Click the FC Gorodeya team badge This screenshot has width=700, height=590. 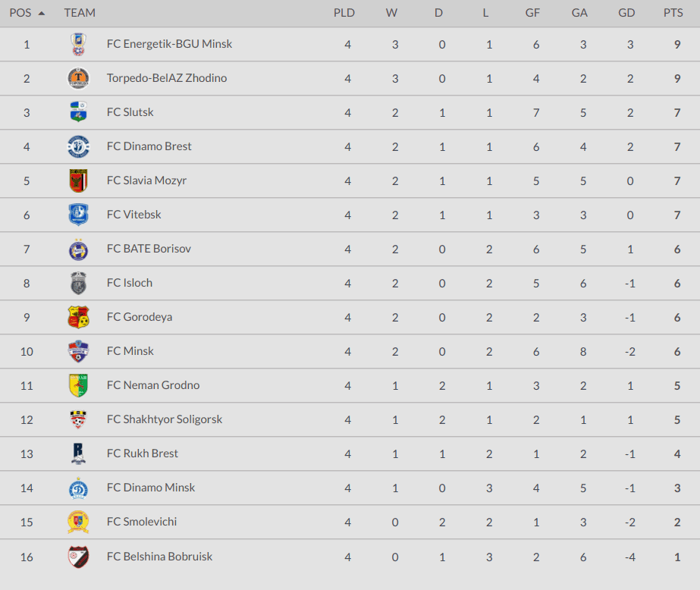78,317
